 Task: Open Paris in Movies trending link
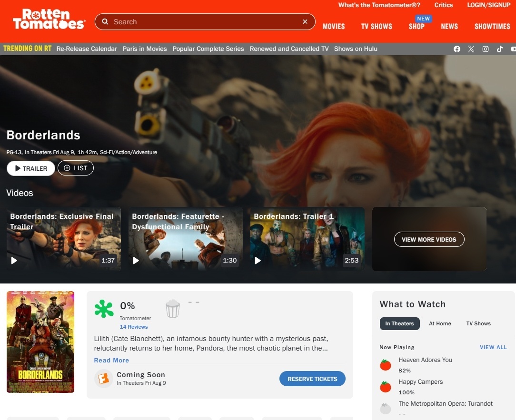pyautogui.click(x=145, y=49)
